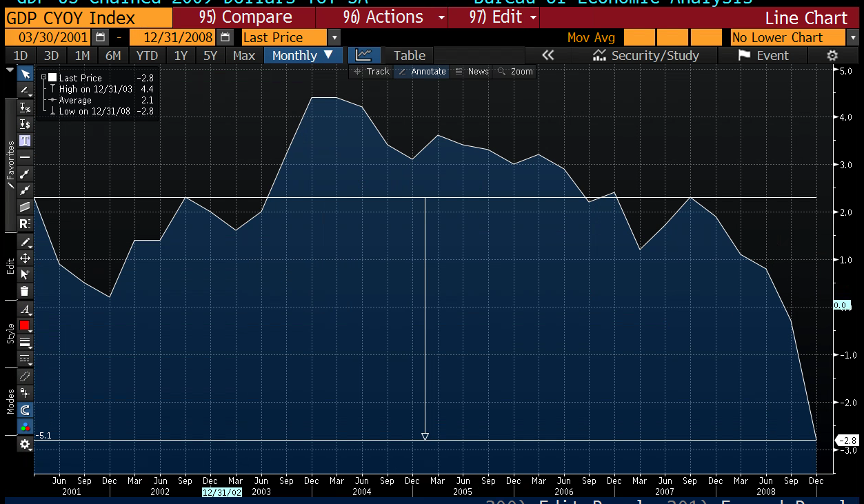Set range to 5Y
Image resolution: width=864 pixels, height=504 pixels.
[x=210, y=56]
